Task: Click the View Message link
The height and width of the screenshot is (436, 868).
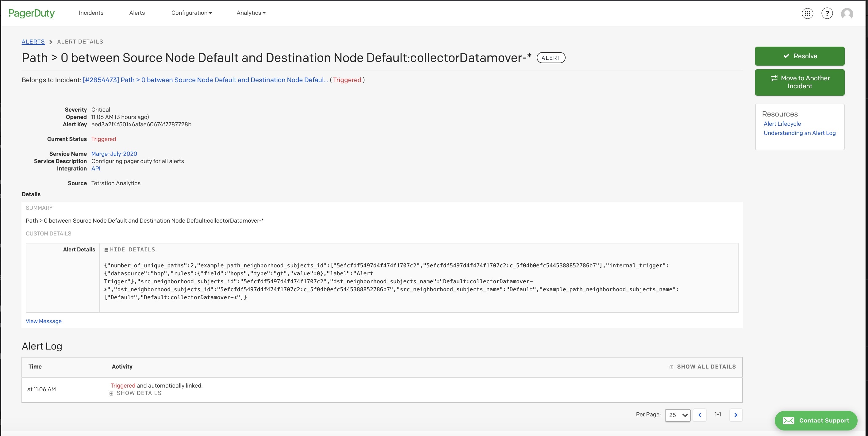Action: click(x=43, y=321)
